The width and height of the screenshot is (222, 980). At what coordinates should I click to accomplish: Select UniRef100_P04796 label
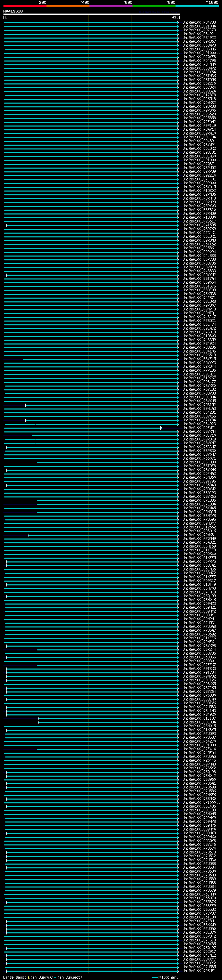click(199, 60)
